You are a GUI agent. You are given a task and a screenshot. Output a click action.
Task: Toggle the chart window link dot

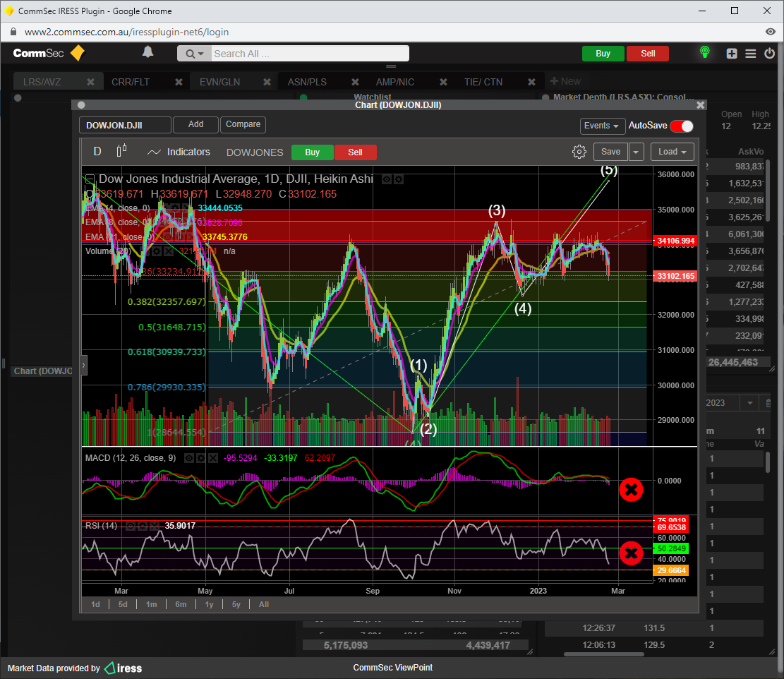81,105
